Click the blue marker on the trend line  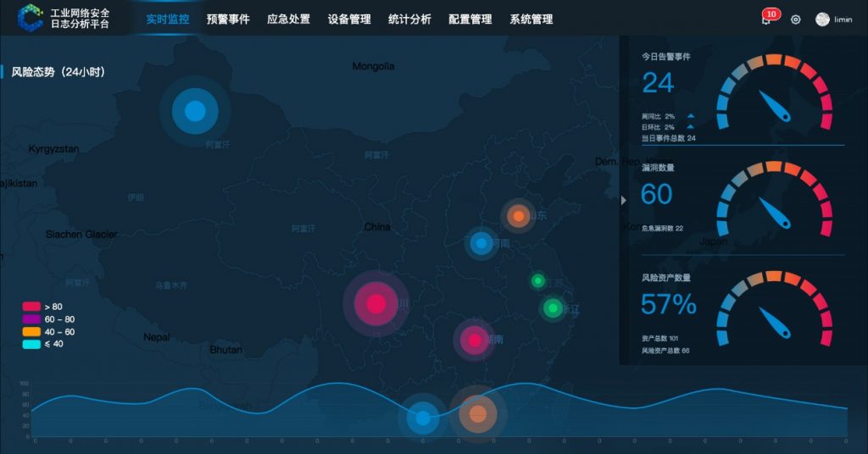point(423,418)
